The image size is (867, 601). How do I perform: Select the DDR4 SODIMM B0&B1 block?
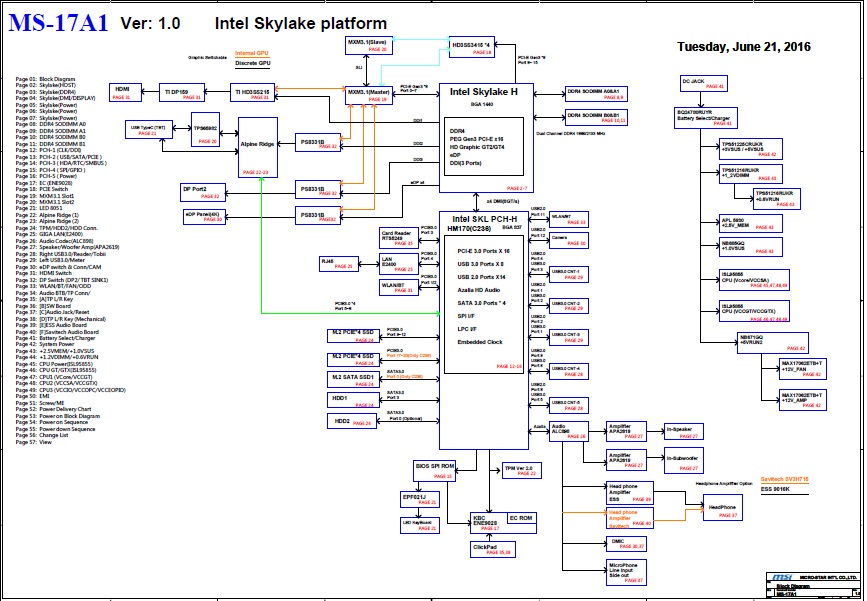596,117
